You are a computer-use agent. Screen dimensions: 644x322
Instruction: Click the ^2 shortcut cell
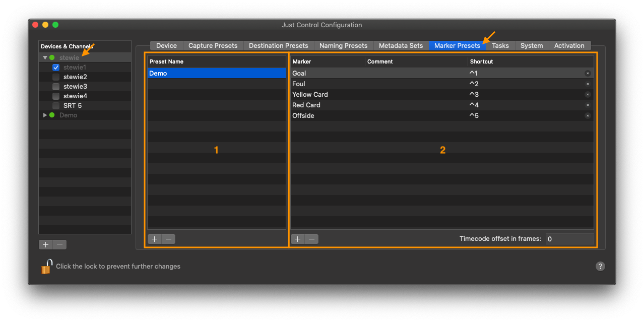coord(474,84)
